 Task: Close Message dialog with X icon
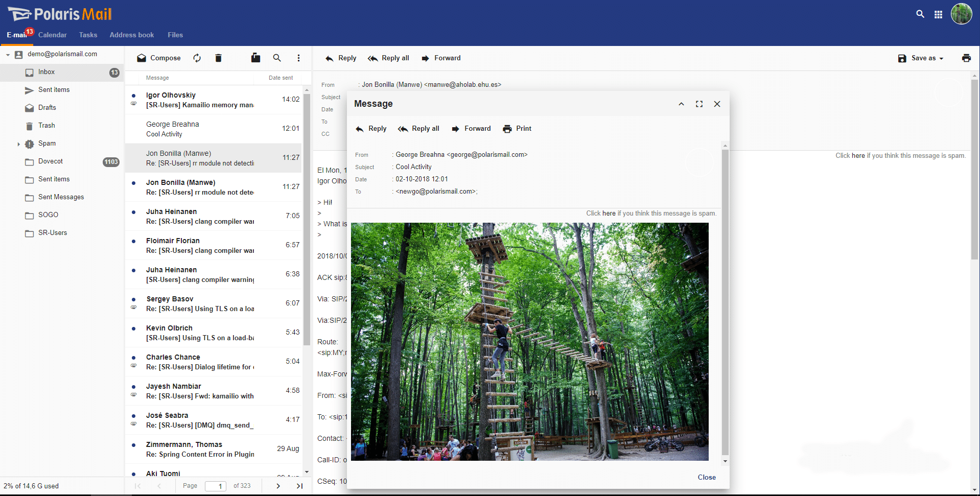[717, 104]
